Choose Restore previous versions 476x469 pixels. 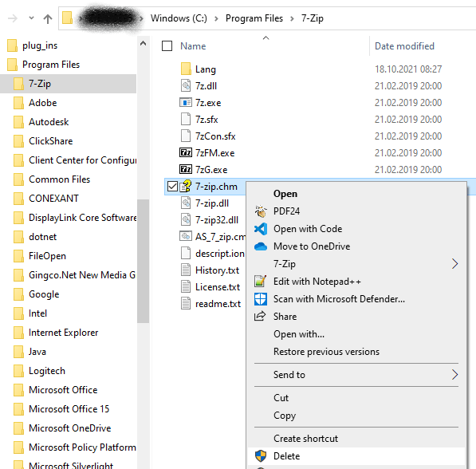[x=326, y=352]
